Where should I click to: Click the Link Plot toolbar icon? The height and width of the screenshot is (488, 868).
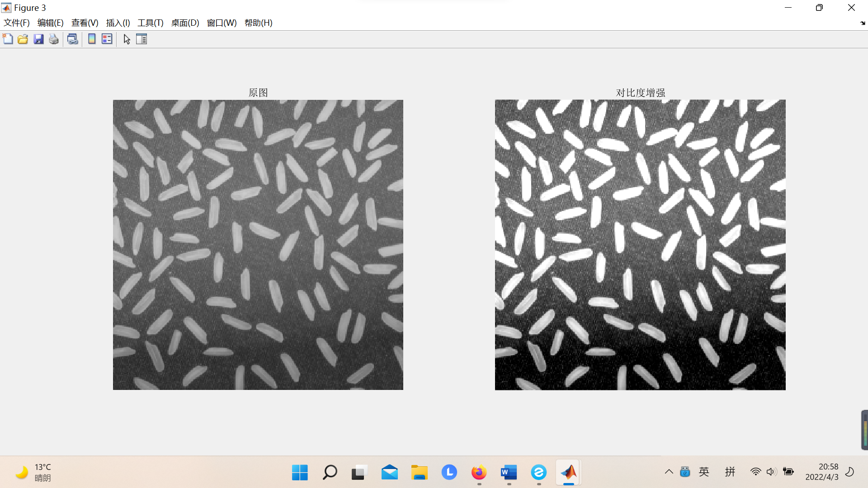72,39
